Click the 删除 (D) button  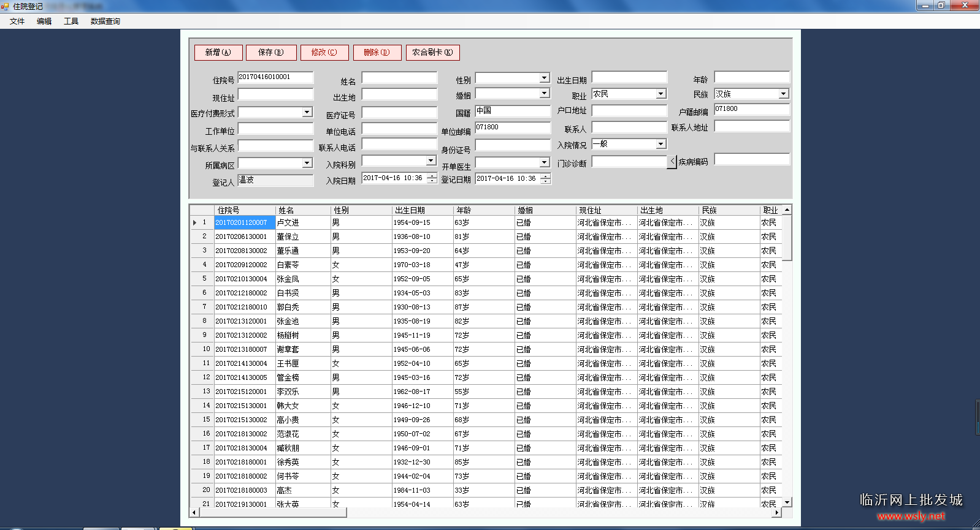(377, 53)
